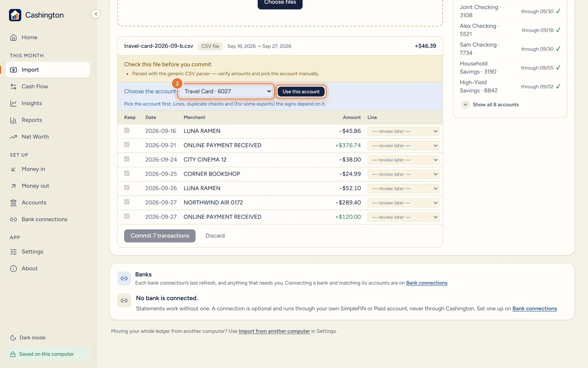Viewport: 588px width, 368px height.
Task: Follow the Import from another computer link
Action: click(x=274, y=331)
